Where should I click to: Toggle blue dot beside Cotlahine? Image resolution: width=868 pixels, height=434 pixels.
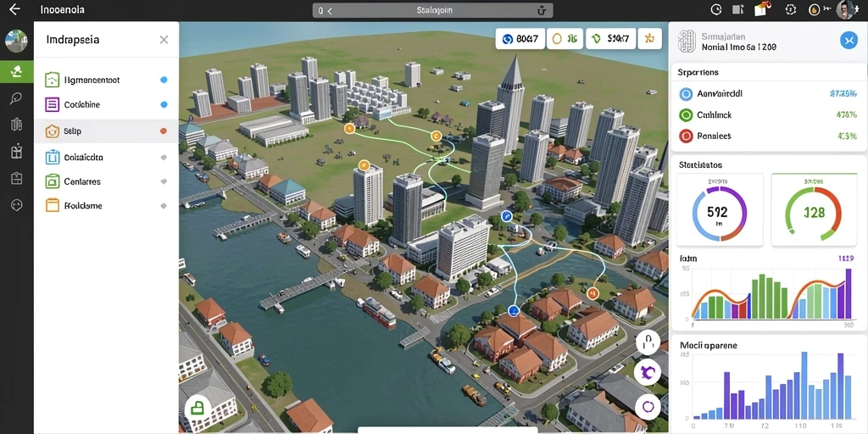[164, 104]
